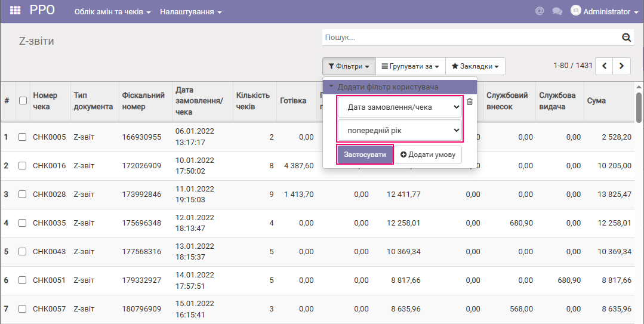Check the row checkbox for CHK0005

pyautogui.click(x=23, y=137)
